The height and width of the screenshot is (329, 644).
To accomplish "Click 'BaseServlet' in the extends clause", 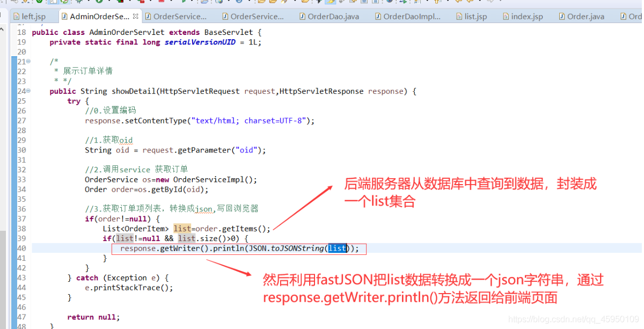I will pos(229,32).
